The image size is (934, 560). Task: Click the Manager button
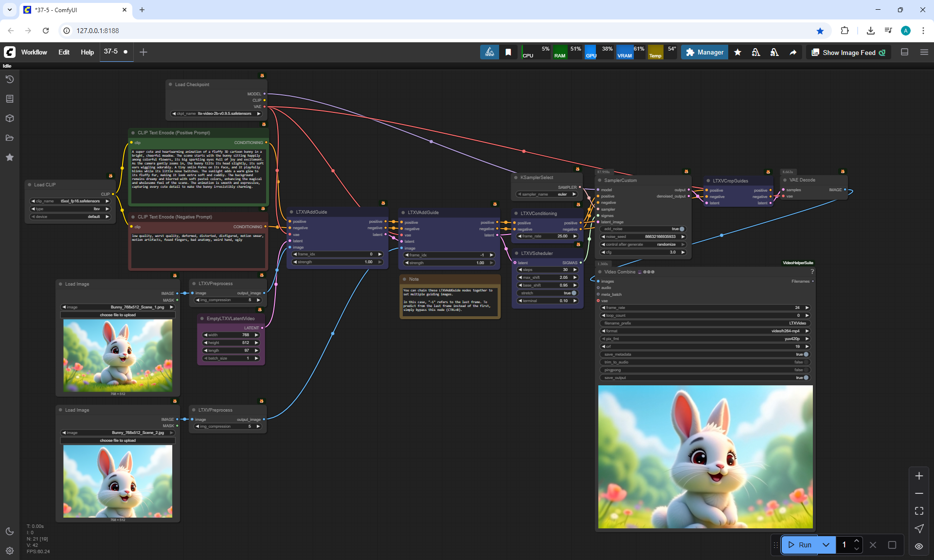pyautogui.click(x=704, y=53)
